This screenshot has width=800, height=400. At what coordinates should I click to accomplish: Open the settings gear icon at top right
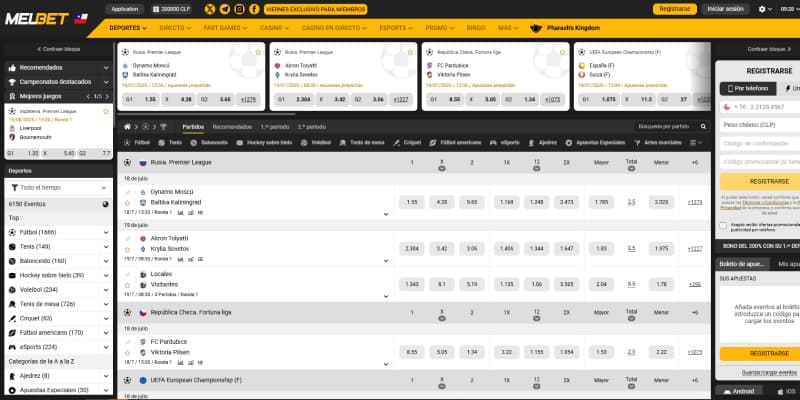763,8
